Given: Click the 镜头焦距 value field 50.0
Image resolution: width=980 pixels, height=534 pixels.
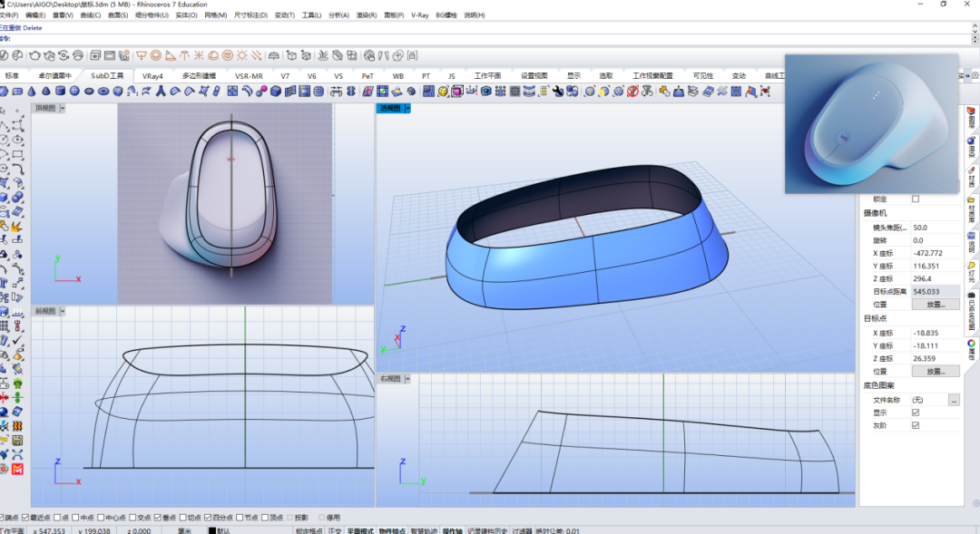Looking at the screenshot, I should [x=936, y=228].
